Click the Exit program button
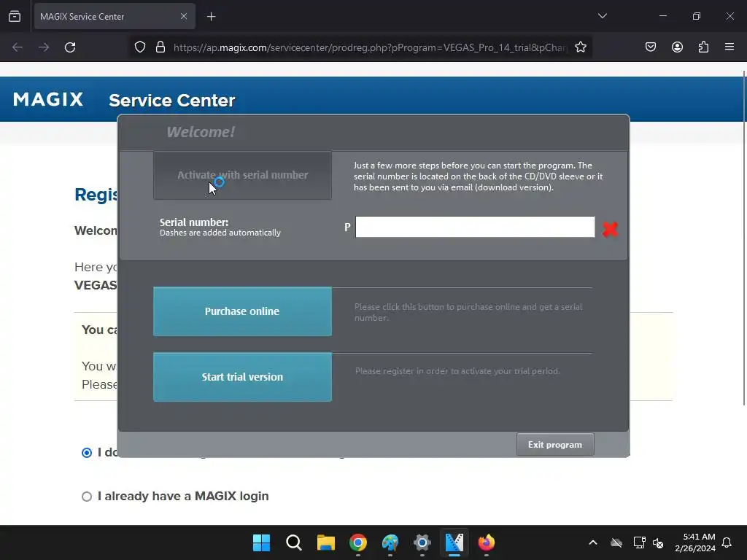 click(555, 445)
